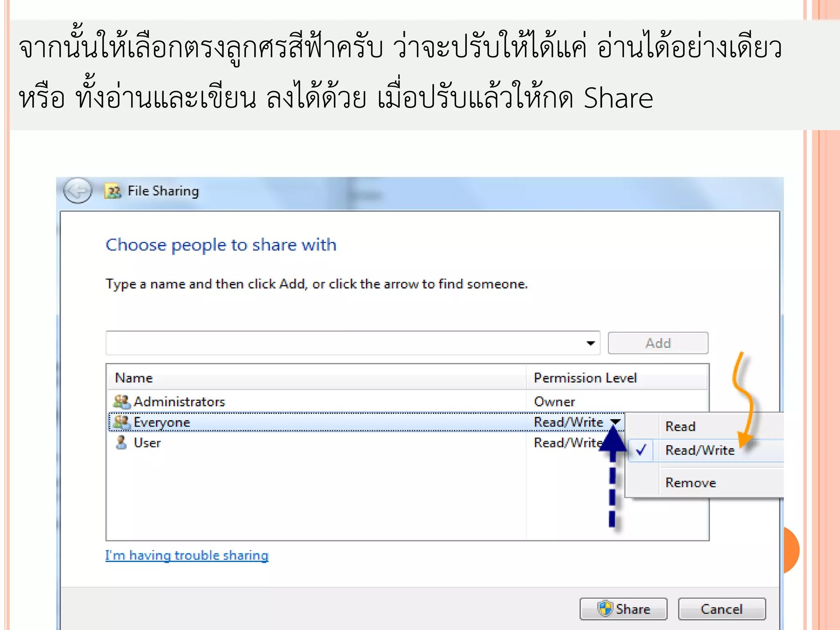The image size is (840, 630).
Task: Click the Read/Write permission of User
Action: 568,443
